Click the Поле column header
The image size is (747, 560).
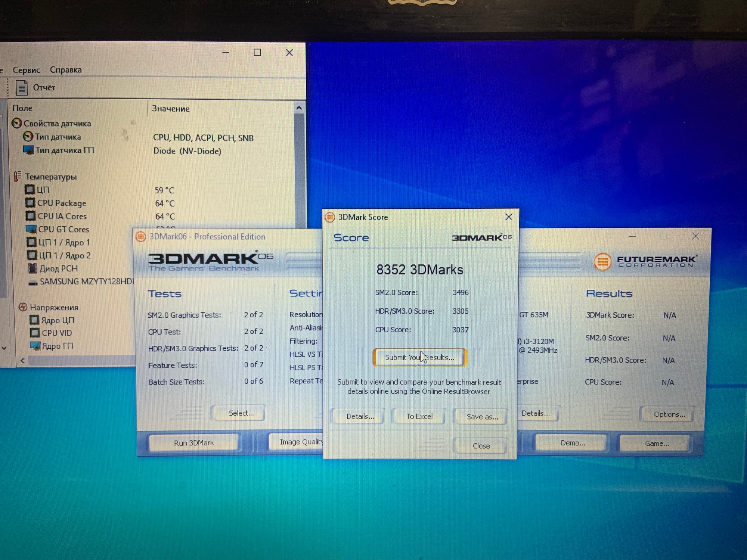click(x=22, y=108)
